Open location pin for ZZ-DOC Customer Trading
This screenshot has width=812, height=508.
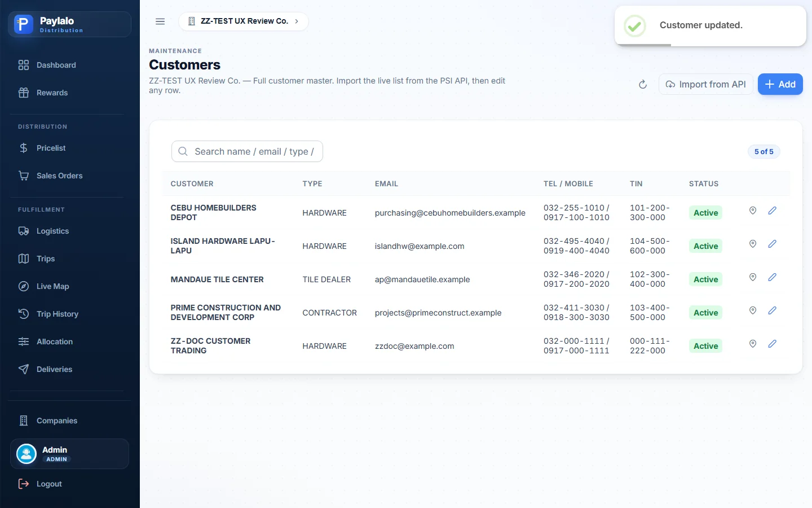(x=752, y=344)
